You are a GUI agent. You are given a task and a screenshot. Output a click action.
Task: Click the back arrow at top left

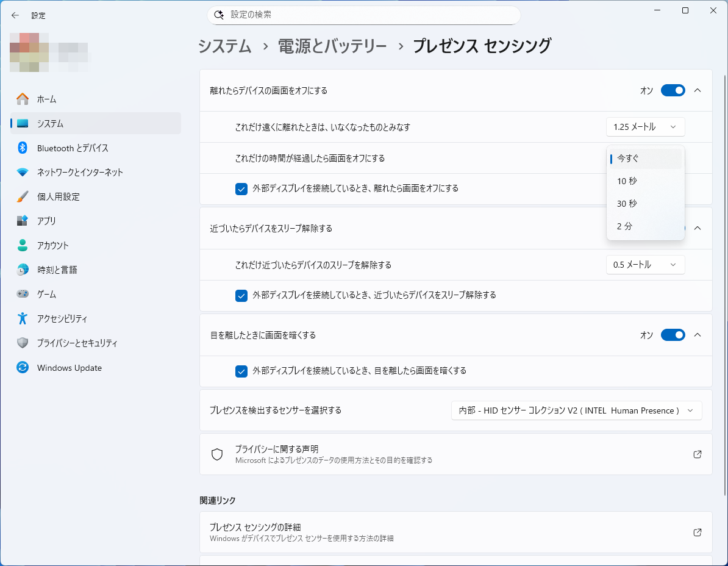click(x=15, y=15)
